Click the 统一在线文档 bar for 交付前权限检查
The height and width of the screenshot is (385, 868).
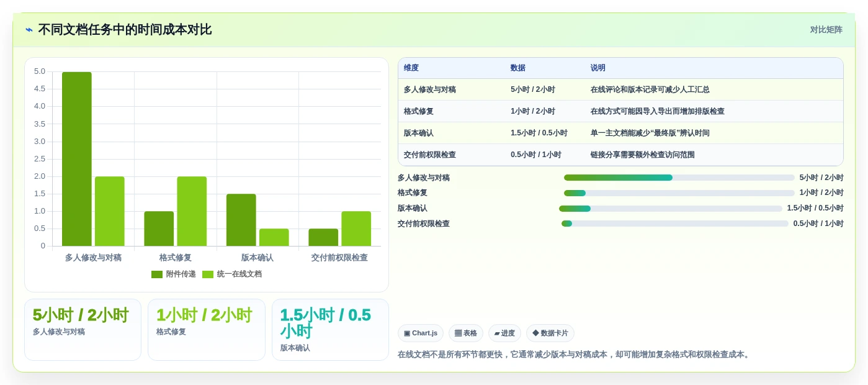356,229
